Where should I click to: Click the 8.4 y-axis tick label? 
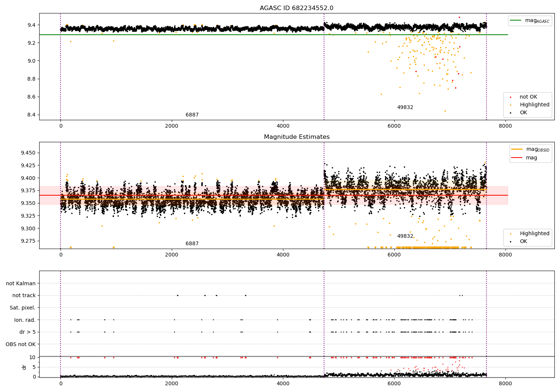click(31, 115)
